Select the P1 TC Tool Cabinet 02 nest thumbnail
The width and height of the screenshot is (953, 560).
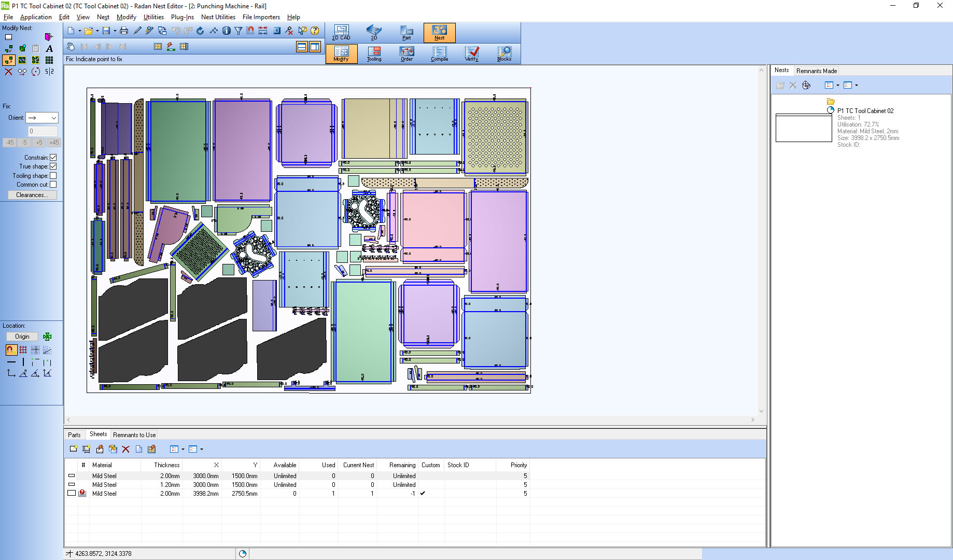coord(804,129)
